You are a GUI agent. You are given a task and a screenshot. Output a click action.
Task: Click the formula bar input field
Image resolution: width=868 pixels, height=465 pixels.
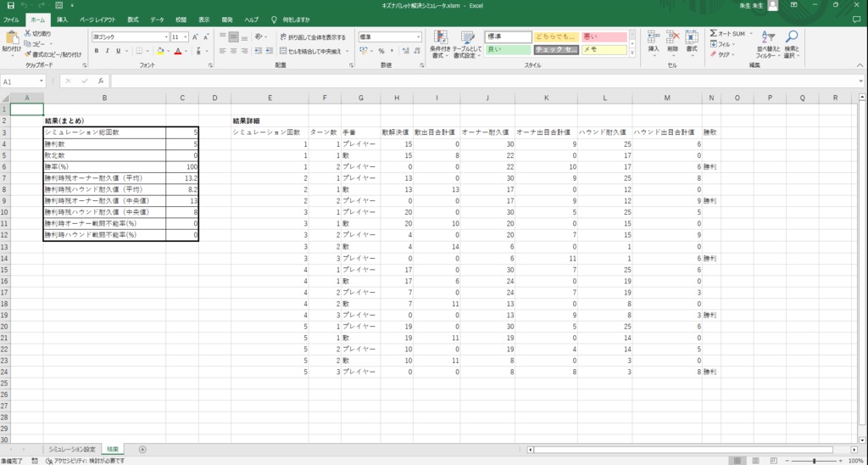point(484,81)
